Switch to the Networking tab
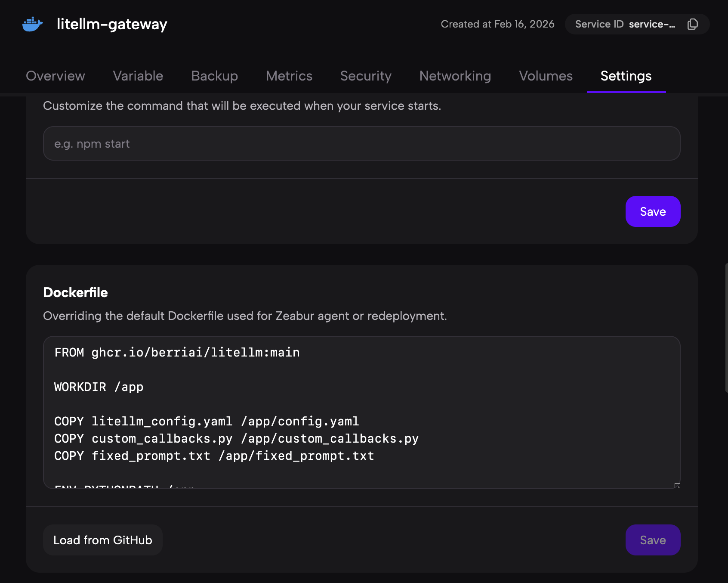 click(x=455, y=76)
